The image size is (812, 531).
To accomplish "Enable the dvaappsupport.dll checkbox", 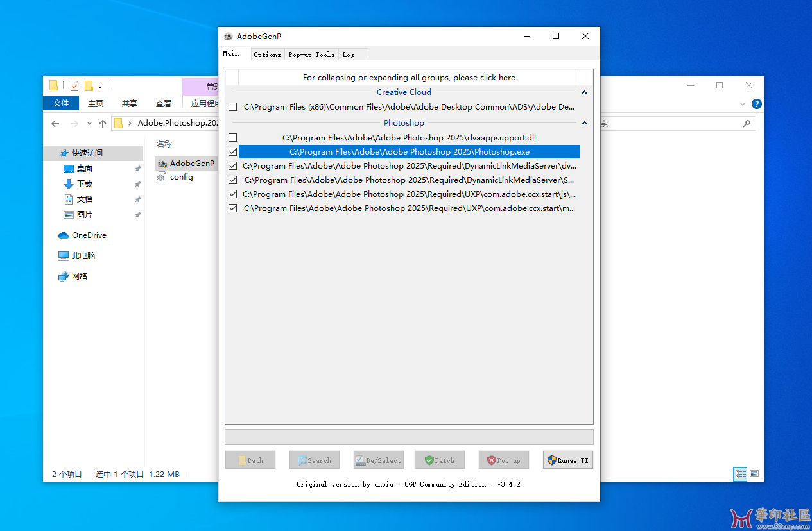I will 233,138.
